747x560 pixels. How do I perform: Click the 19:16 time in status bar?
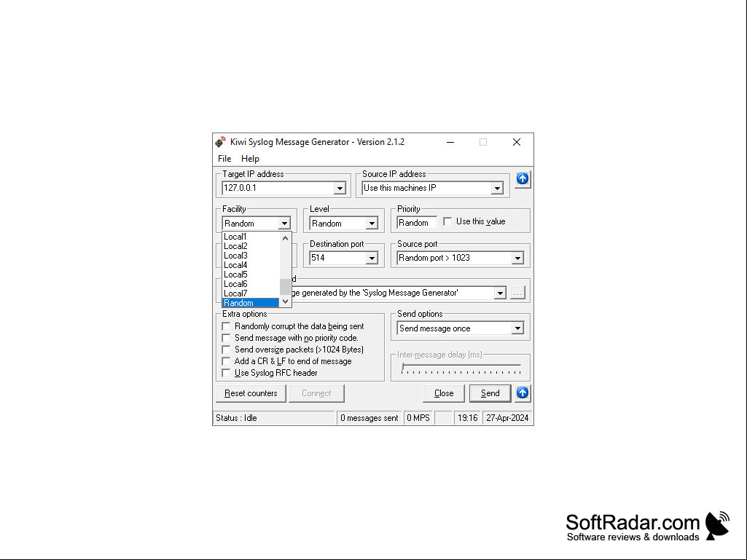[467, 418]
